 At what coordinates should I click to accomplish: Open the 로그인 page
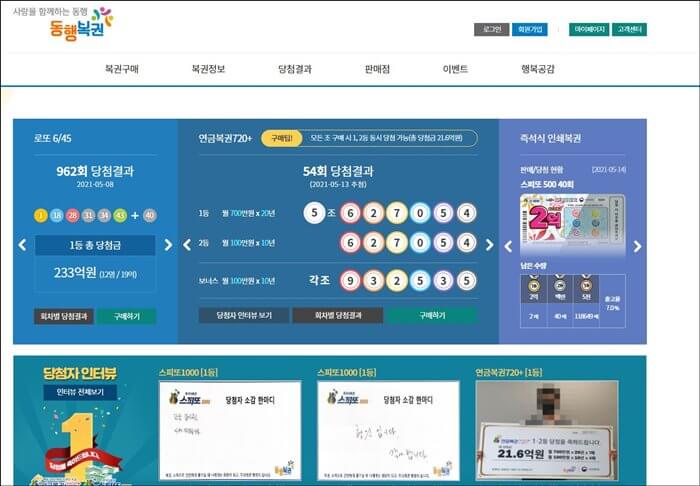pyautogui.click(x=492, y=29)
